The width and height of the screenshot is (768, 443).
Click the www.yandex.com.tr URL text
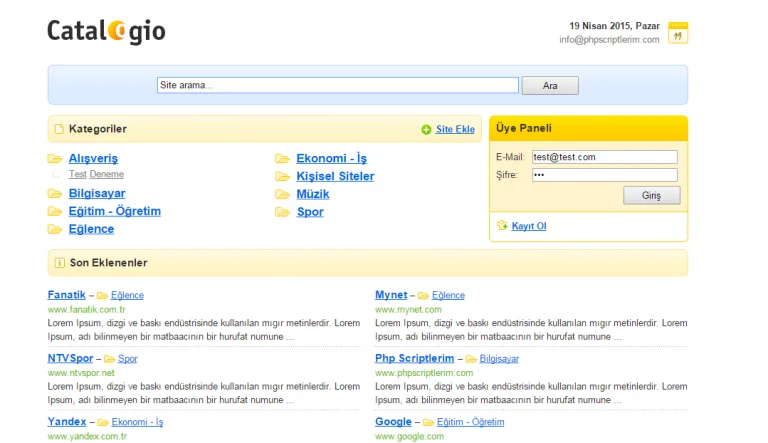pos(87,436)
